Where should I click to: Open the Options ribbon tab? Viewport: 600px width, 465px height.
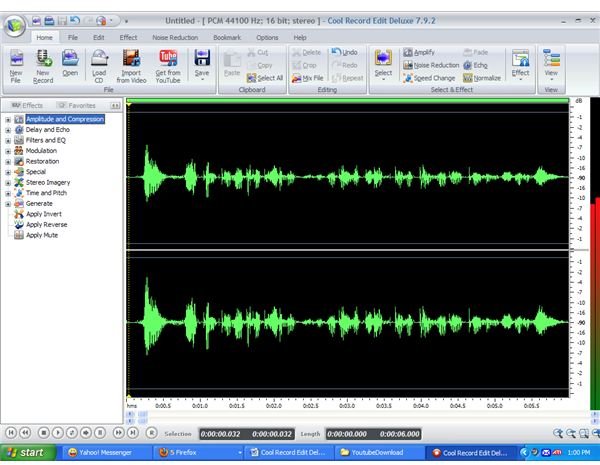click(x=267, y=38)
